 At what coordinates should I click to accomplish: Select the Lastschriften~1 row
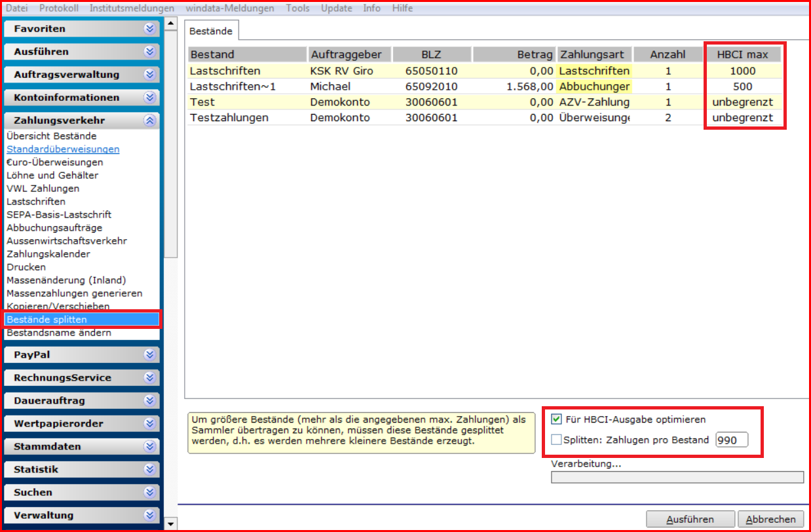(485, 86)
